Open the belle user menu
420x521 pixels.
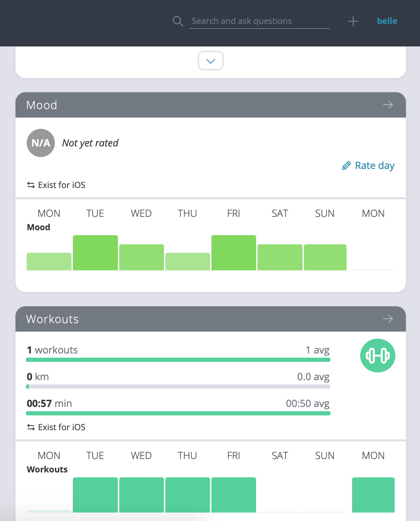[387, 21]
